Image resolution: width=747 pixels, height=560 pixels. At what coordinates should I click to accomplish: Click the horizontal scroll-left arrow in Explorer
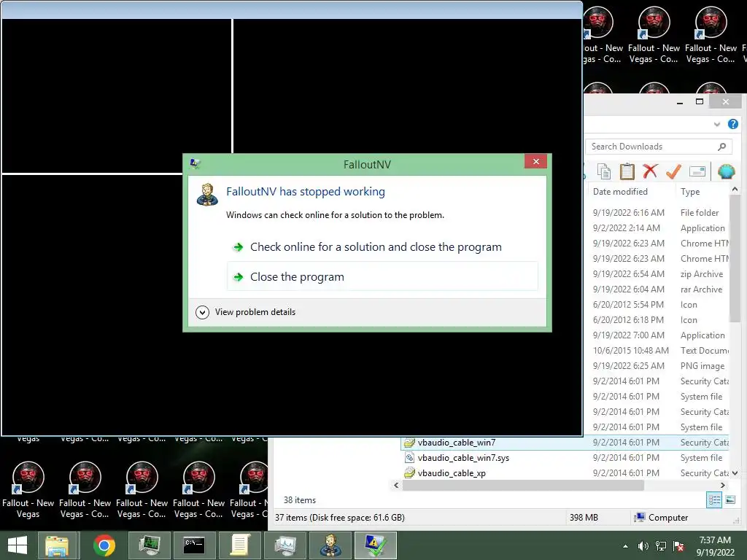[396, 485]
